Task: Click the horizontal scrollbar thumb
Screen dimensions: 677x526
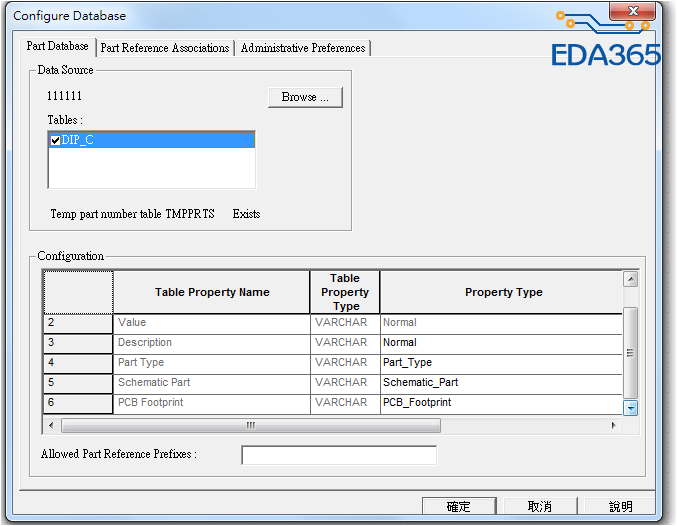Action: [251, 425]
